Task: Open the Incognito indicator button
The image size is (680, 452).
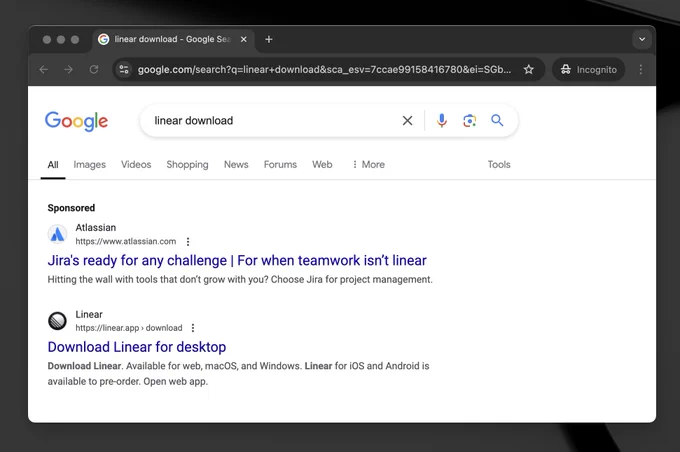Action: click(x=588, y=69)
